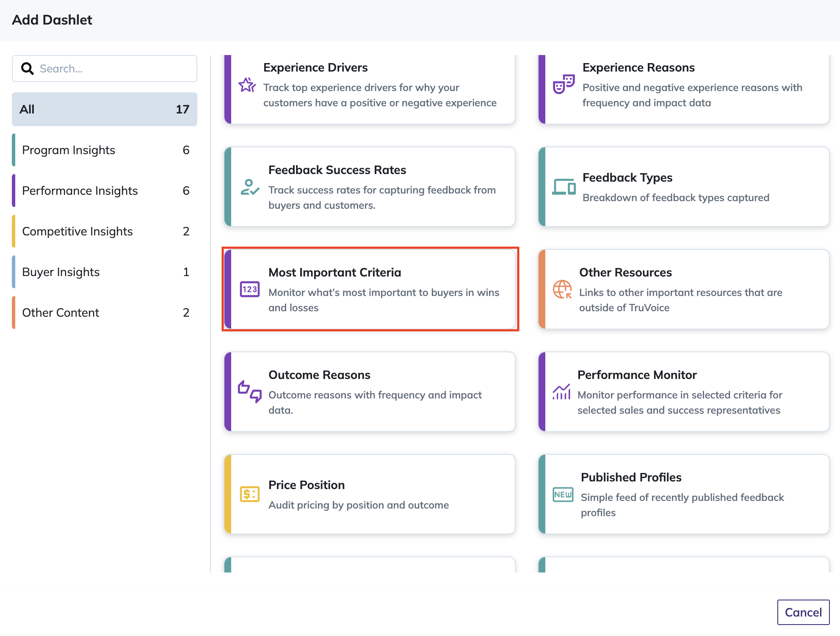
Task: Click the NEW icon for Published Profiles
Action: tap(563, 495)
